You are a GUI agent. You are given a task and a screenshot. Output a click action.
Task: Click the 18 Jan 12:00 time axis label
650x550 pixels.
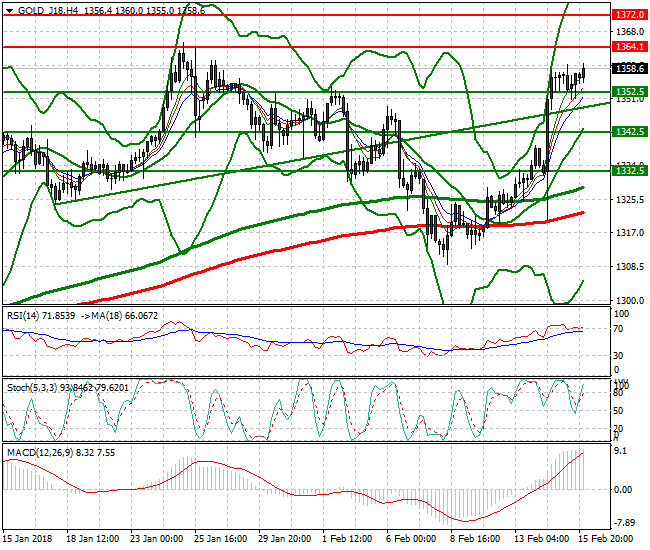pos(92,539)
